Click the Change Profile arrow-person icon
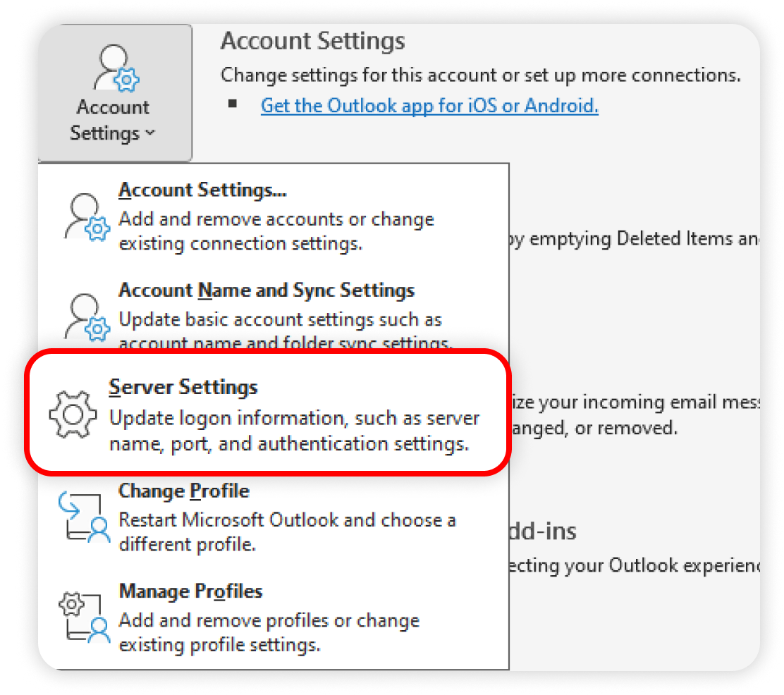 tap(85, 517)
